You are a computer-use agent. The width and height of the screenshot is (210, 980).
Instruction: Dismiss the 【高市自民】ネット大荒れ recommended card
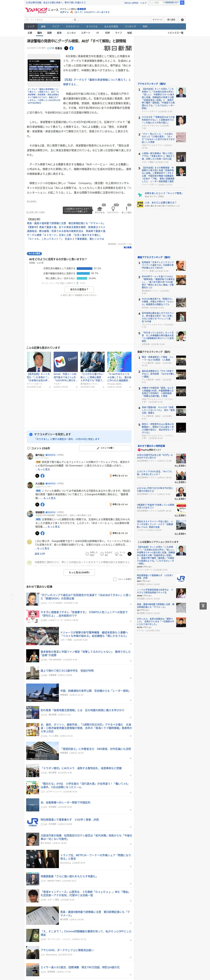click(x=50, y=387)
